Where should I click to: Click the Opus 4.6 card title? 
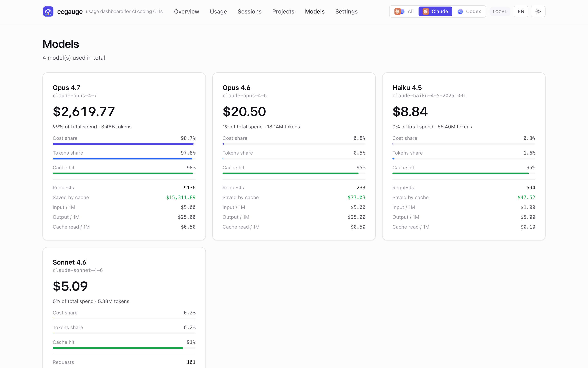[236, 88]
